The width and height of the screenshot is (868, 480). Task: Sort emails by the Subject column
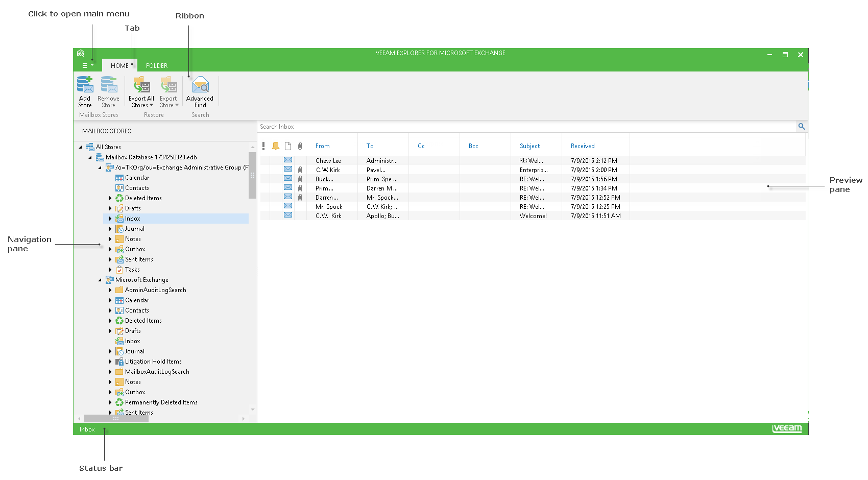529,146
